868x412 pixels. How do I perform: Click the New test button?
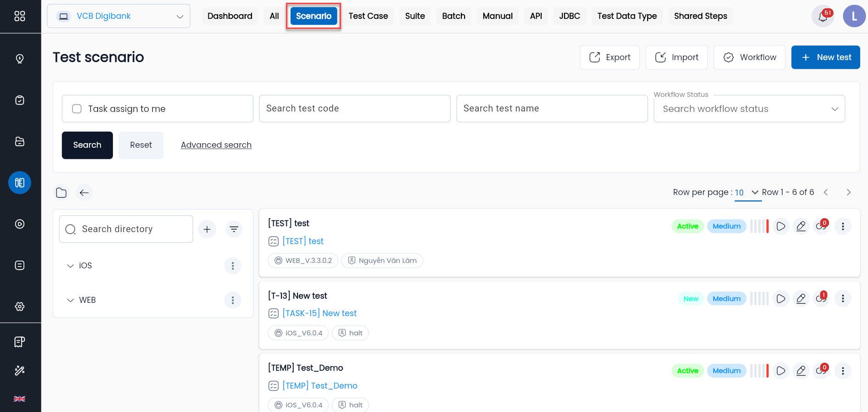click(826, 57)
